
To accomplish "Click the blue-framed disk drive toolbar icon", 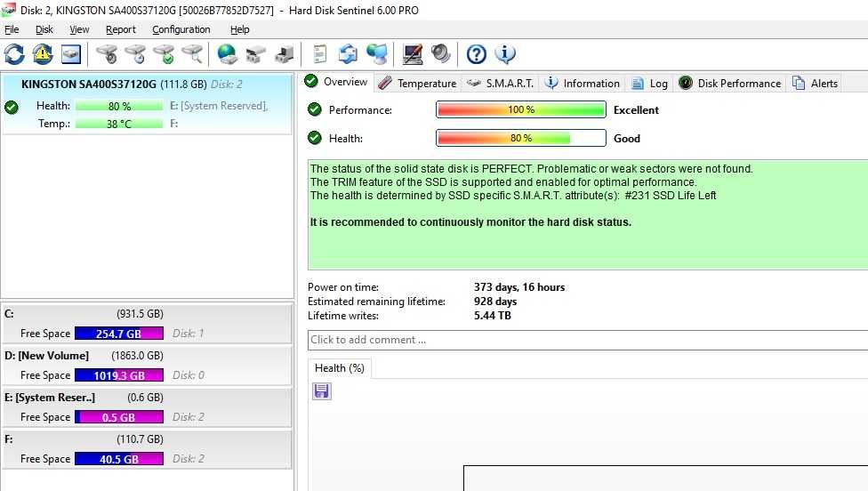I will [x=71, y=54].
